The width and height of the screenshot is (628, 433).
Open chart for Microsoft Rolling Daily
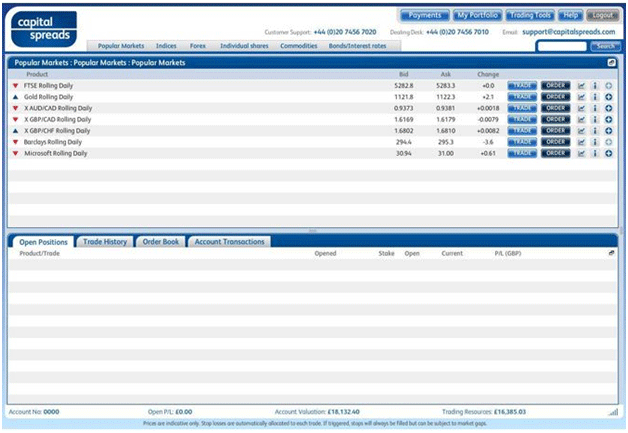point(582,153)
